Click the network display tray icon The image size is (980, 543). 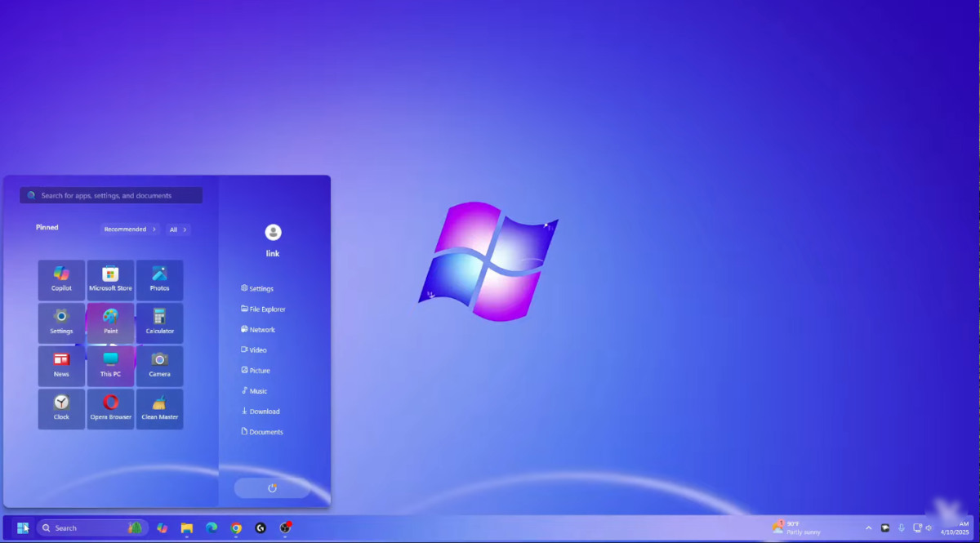point(917,528)
